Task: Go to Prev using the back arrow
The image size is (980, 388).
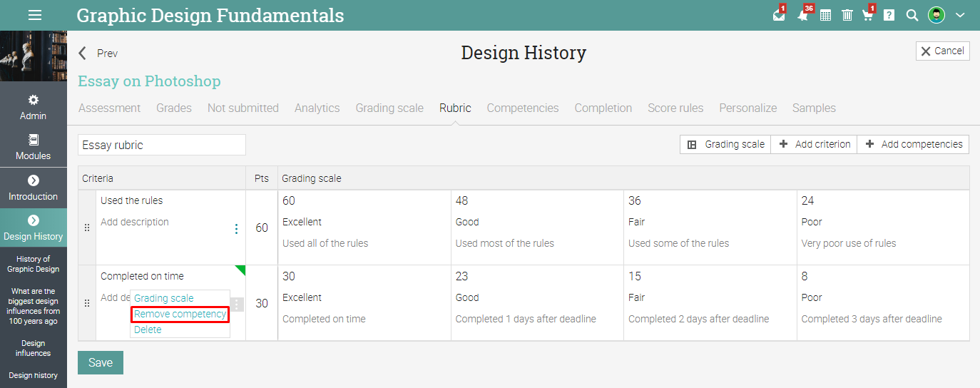Action: (83, 53)
